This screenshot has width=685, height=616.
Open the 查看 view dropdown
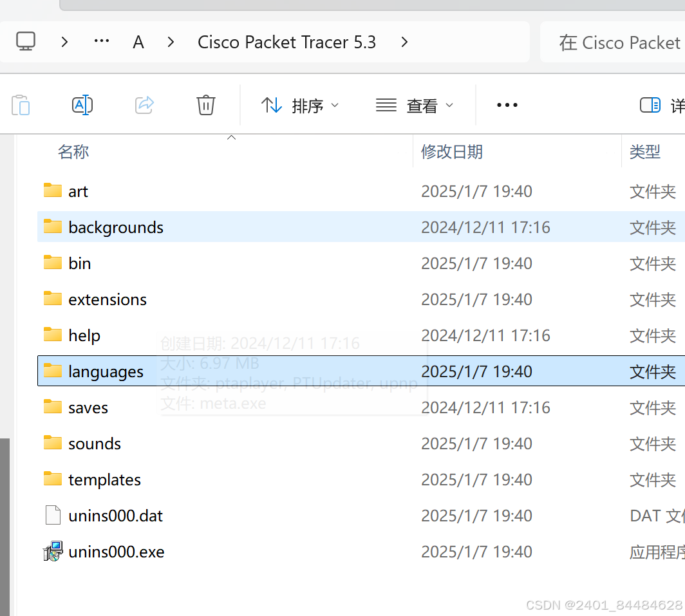(415, 106)
